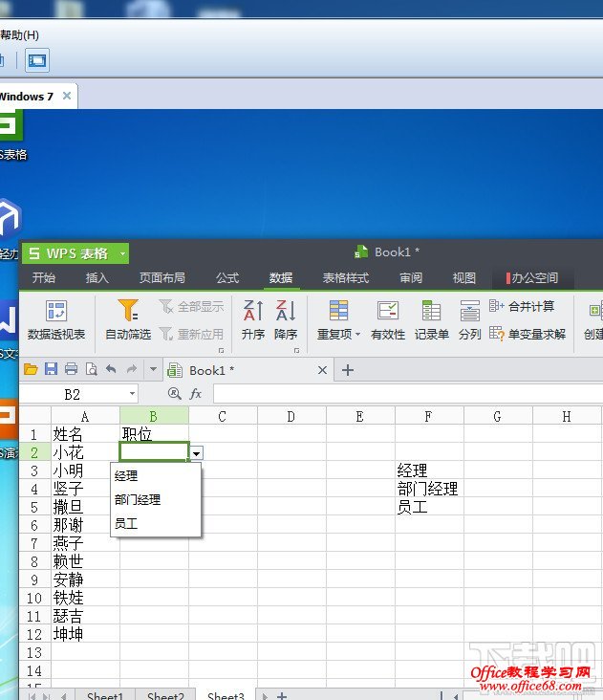
Task: Open the Name Box dropdown arrow
Action: 132,394
